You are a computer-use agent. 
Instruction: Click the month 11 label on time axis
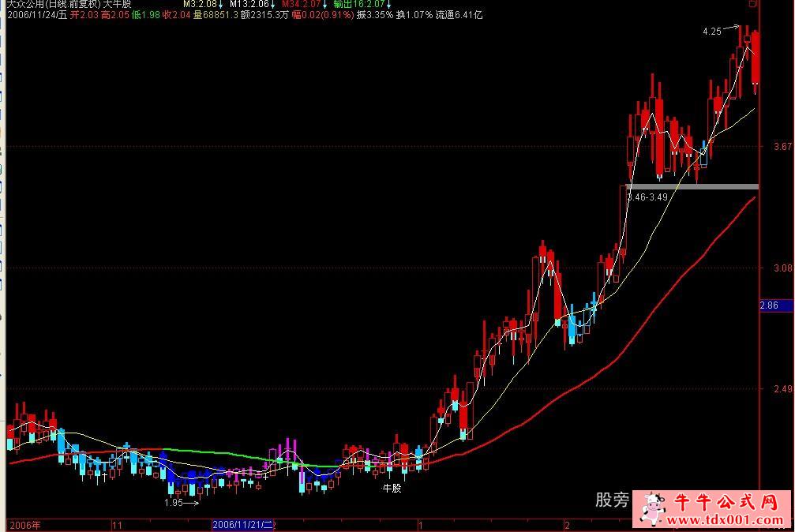tap(117, 525)
